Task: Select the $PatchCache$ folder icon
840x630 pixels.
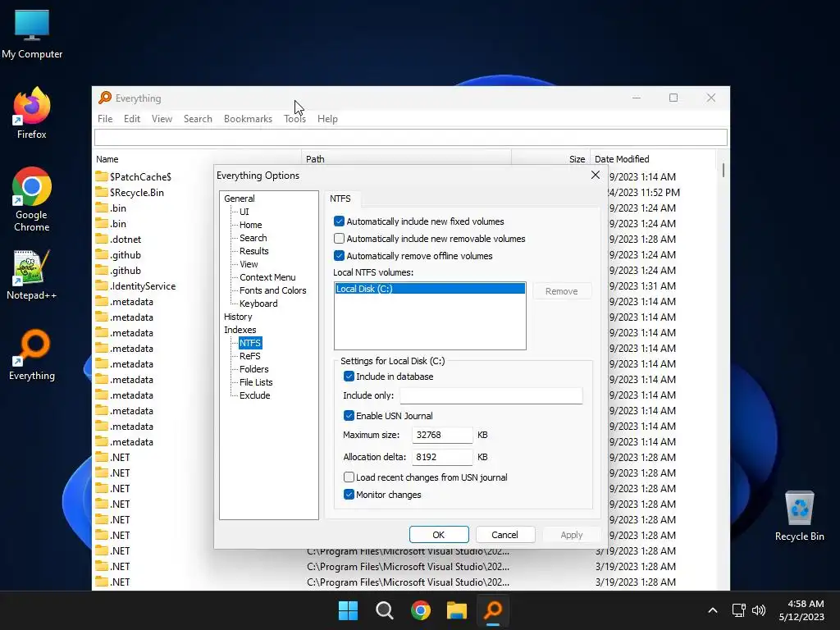Action: [x=102, y=176]
